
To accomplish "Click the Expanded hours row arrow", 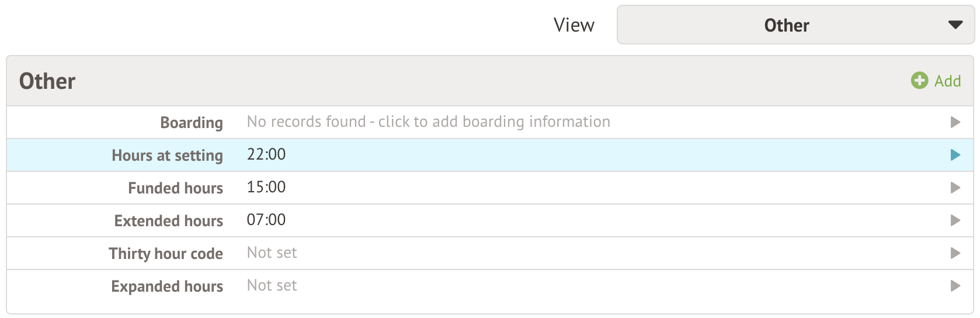I will (955, 286).
